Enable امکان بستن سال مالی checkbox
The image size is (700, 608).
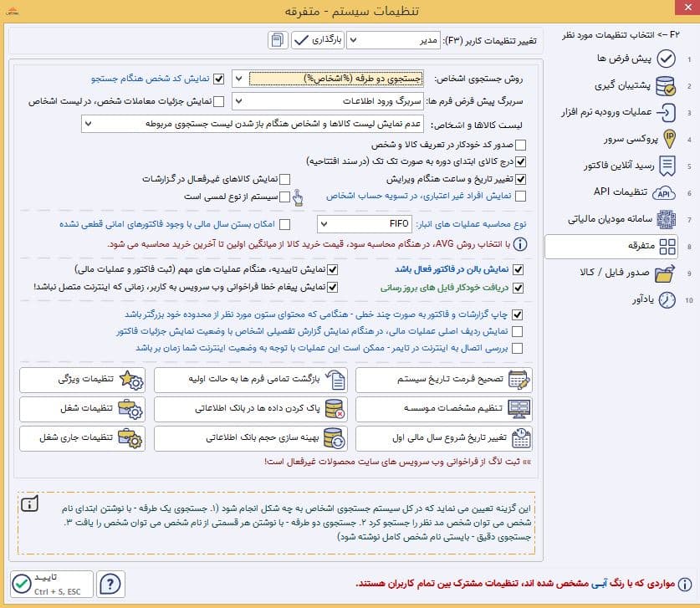click(285, 224)
